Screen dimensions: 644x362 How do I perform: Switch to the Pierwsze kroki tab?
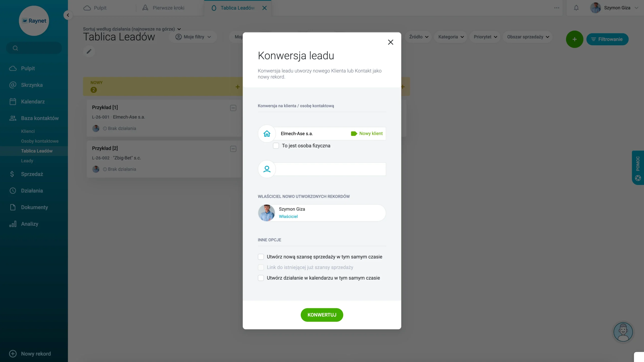pos(163,8)
